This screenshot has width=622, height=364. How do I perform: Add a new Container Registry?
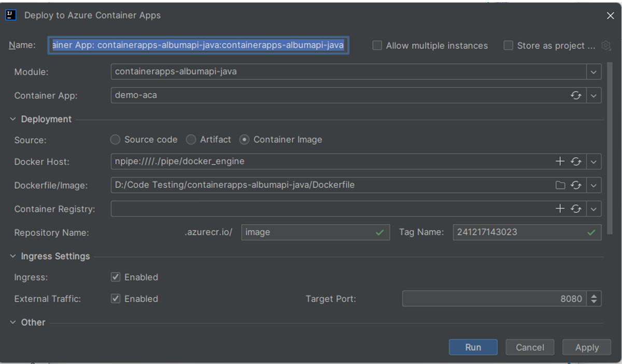point(560,209)
